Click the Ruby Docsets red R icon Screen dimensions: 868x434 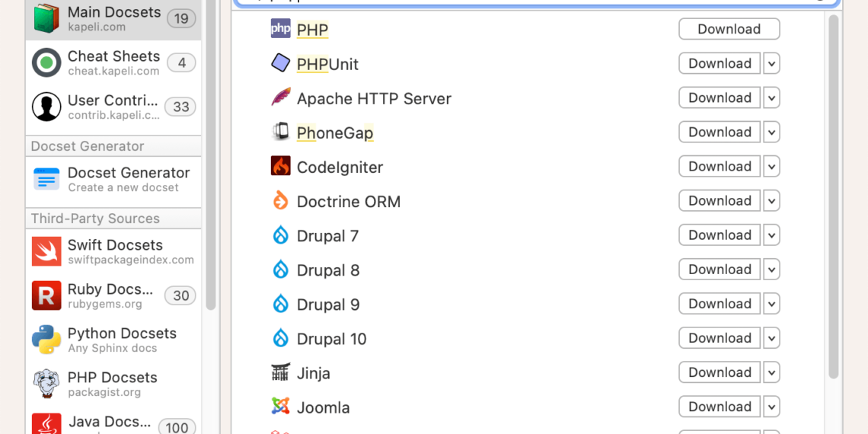46,295
